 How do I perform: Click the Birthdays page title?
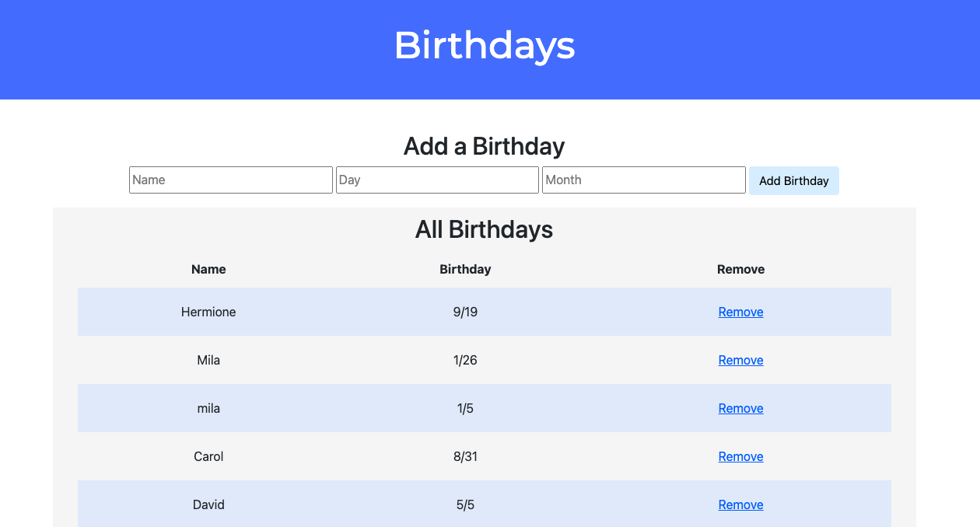pyautogui.click(x=485, y=45)
